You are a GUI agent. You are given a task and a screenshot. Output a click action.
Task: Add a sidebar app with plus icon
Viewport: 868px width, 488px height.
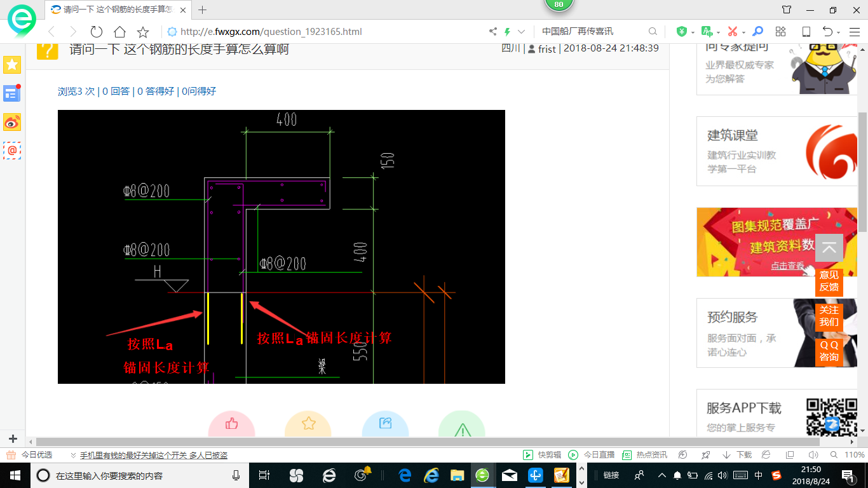(12, 438)
